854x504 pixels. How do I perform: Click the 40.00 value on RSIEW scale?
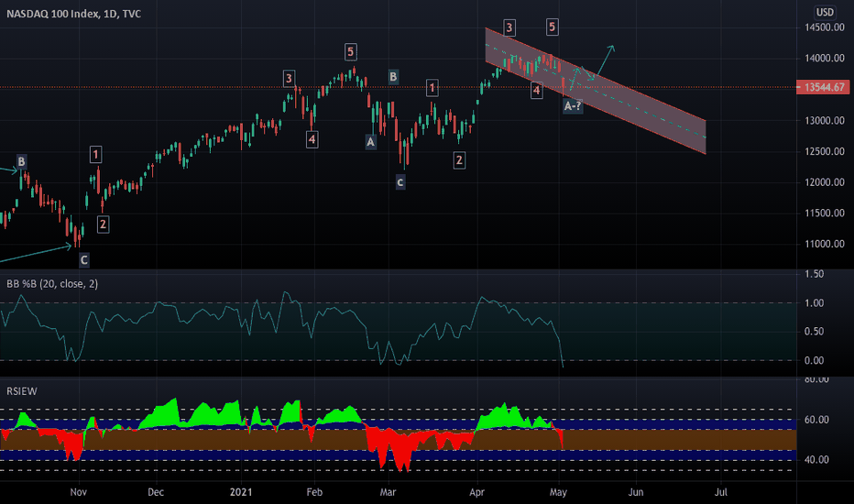816,460
